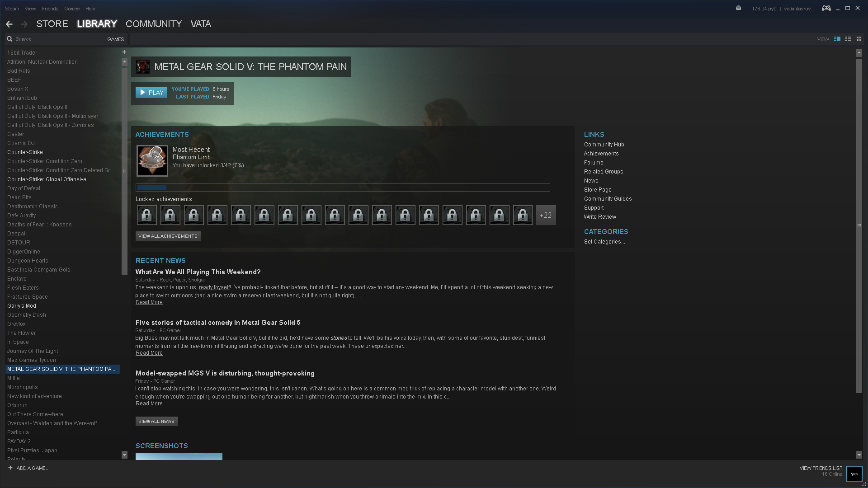Select PAYDAY 2 in game list
Viewport: 868px width, 488px height.
pos(19,441)
